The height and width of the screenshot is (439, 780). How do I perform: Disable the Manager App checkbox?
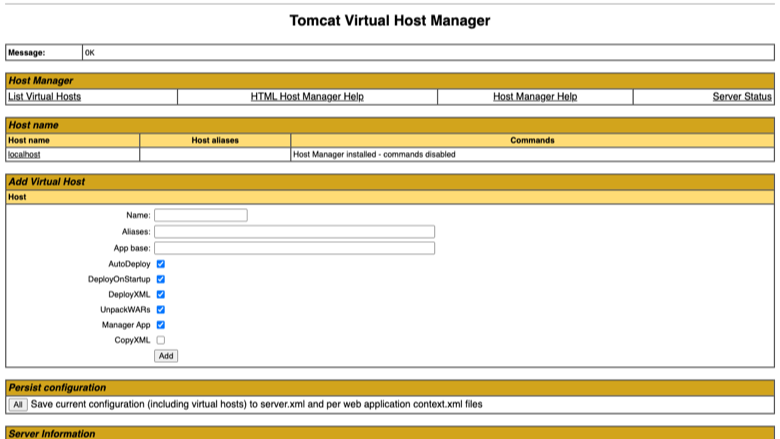[x=161, y=325]
